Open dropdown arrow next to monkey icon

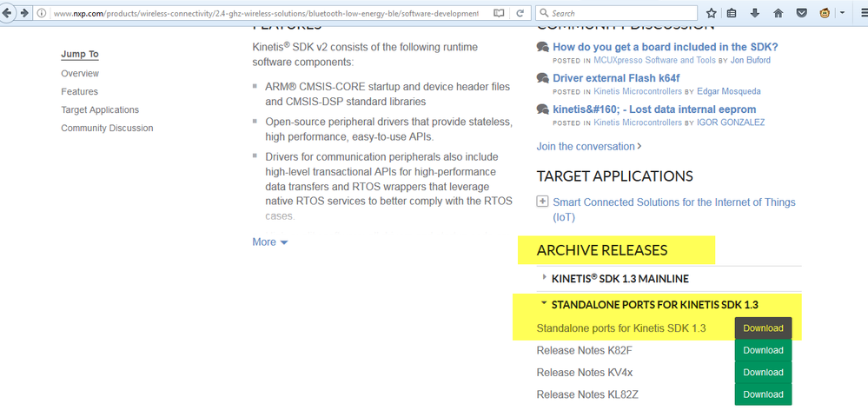coord(843,13)
